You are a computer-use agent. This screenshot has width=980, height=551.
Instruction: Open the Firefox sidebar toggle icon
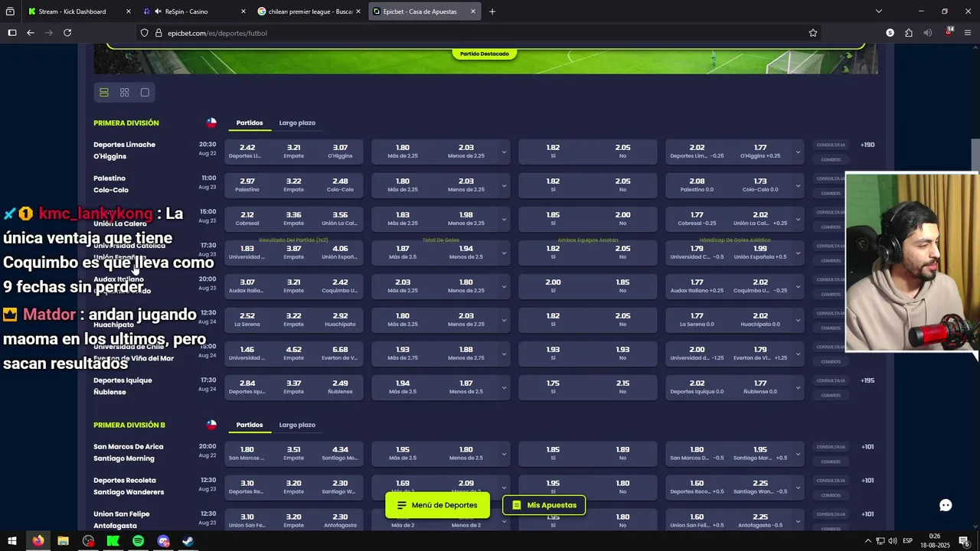pyautogui.click(x=11, y=33)
